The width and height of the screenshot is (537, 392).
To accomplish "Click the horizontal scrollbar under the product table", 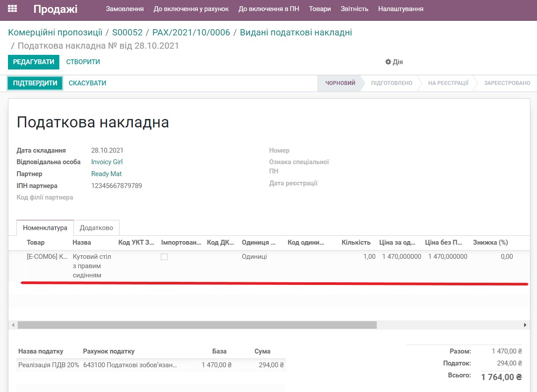I will click(197, 325).
